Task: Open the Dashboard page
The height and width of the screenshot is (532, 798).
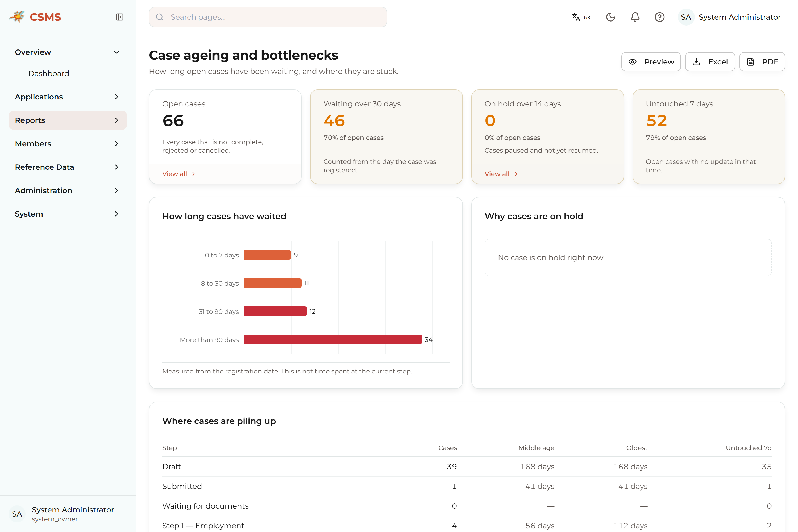Action: (x=48, y=73)
